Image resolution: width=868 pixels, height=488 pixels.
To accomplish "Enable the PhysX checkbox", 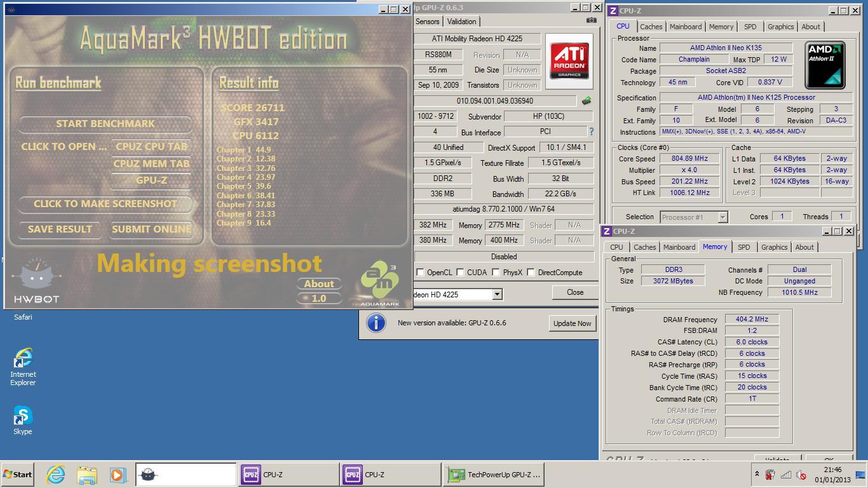I will tap(496, 273).
